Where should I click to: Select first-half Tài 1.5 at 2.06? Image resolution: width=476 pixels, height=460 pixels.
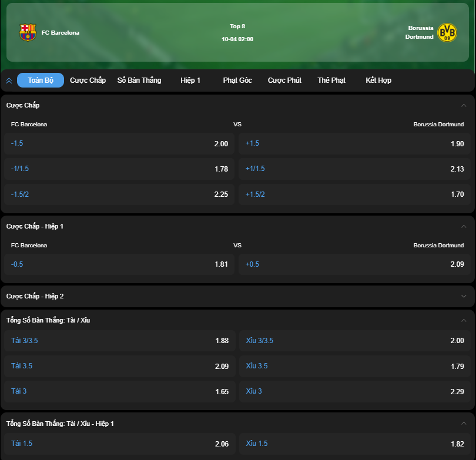[120, 444]
